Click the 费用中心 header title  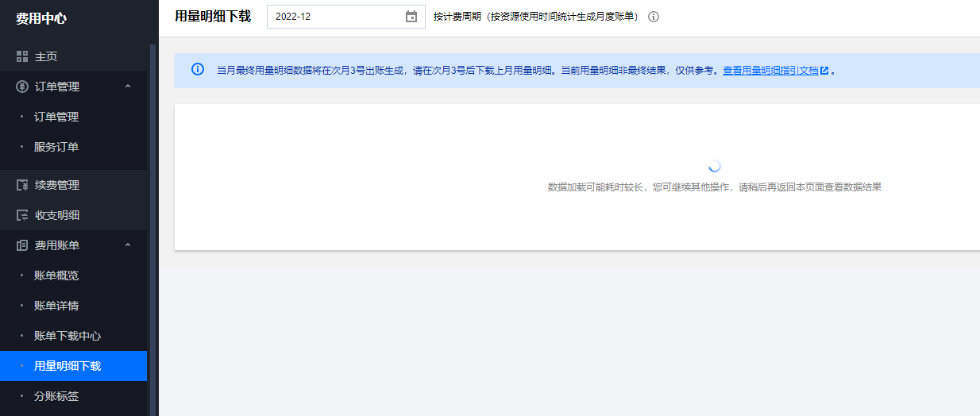click(41, 18)
